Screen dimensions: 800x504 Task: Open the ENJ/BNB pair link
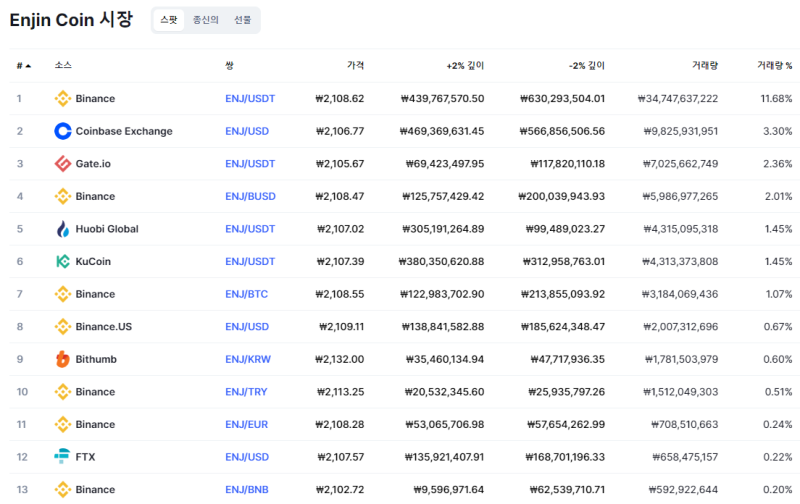tap(247, 490)
